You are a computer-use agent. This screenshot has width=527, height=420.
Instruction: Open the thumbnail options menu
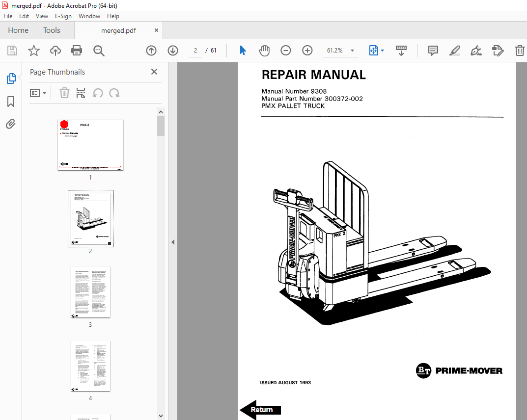38,93
